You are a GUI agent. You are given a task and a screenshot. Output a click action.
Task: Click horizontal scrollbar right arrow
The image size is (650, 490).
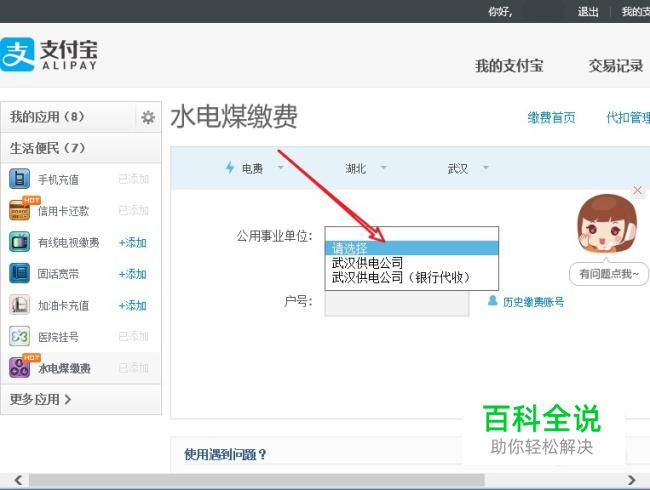[x=631, y=480]
